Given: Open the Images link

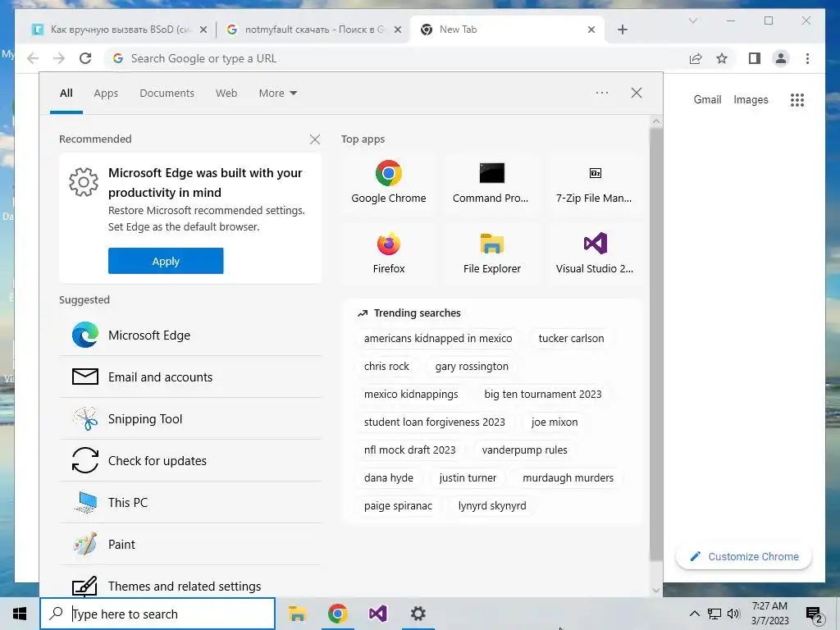Looking at the screenshot, I should [751, 99].
